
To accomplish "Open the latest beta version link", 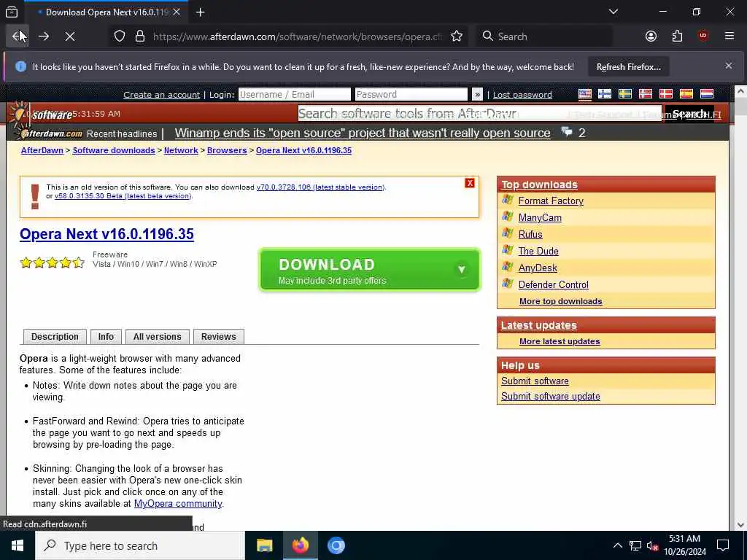I will (123, 195).
